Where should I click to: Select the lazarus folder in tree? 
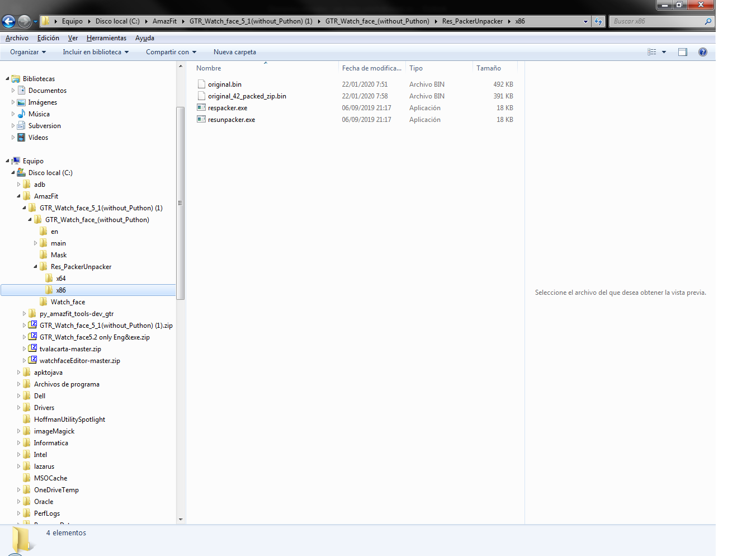(44, 466)
